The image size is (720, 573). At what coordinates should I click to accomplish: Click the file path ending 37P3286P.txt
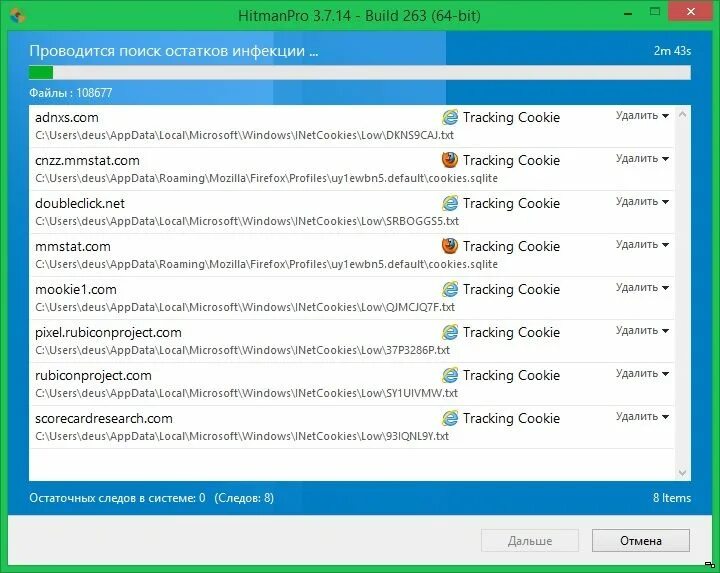[x=242, y=350]
